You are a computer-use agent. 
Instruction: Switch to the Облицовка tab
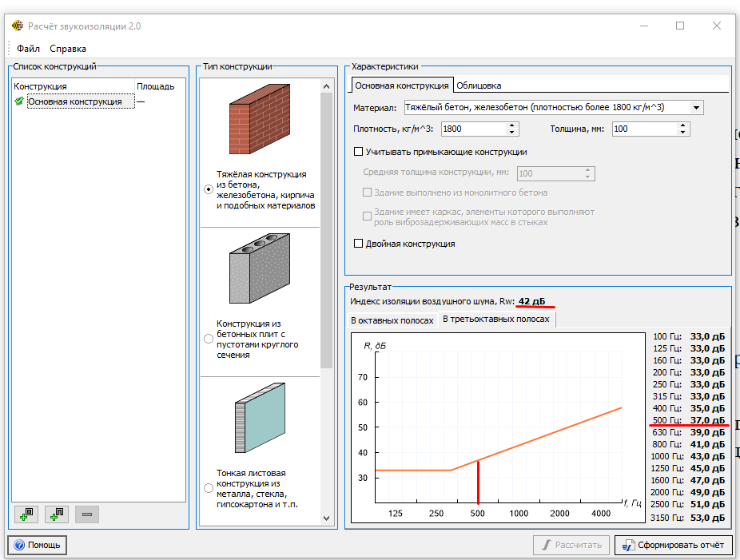point(479,85)
